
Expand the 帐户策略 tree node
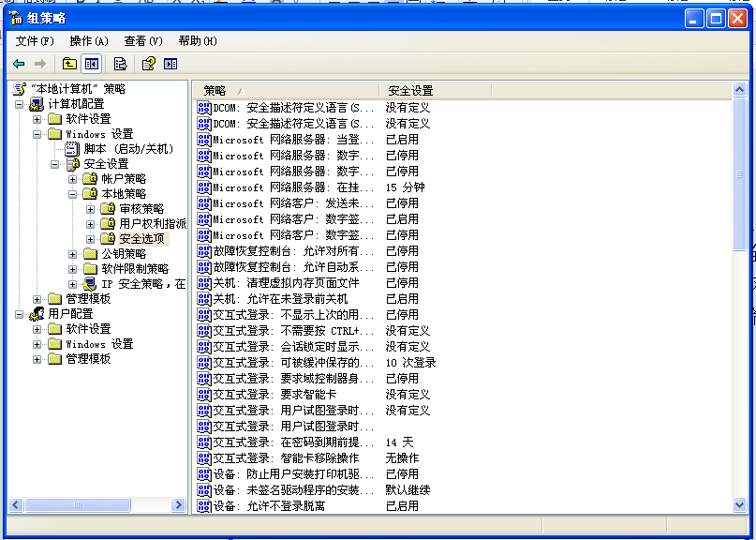(x=73, y=179)
